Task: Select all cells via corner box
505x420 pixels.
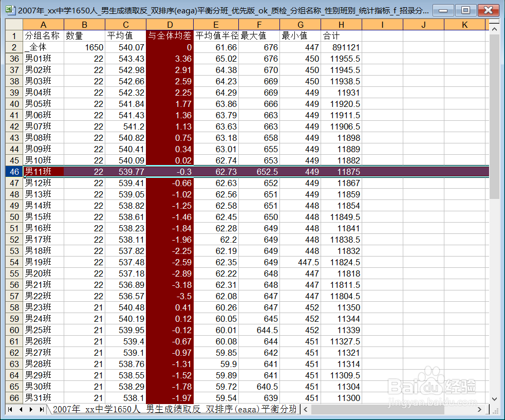Action: [x=14, y=25]
